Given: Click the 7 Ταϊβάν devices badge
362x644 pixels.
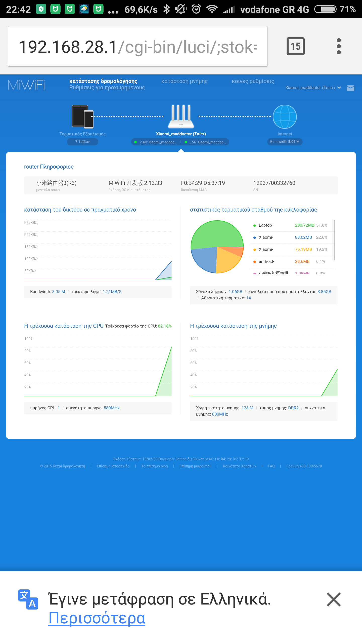Looking at the screenshot, I should tap(82, 142).
